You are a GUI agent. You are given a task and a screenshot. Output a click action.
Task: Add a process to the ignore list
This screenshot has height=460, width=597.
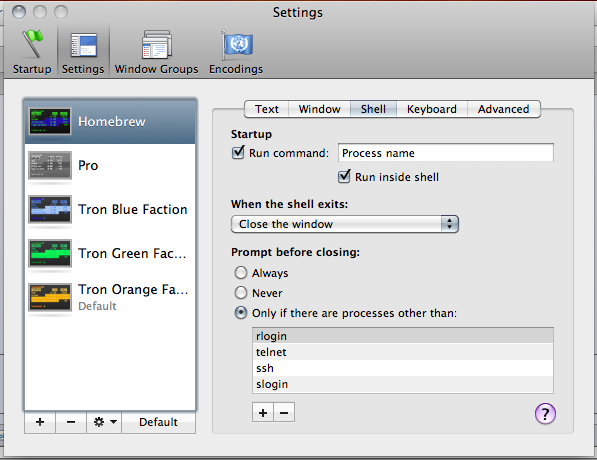pos(263,413)
